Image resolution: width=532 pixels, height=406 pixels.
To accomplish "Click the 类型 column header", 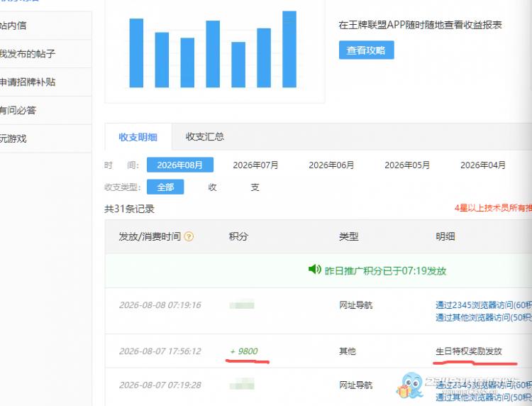I will click(x=349, y=236).
